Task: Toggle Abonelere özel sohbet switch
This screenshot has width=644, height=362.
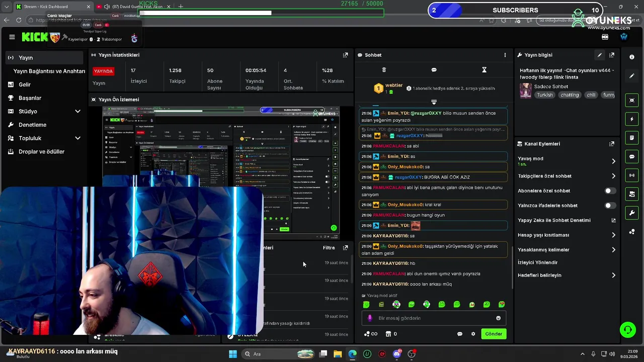Action: pos(610,191)
